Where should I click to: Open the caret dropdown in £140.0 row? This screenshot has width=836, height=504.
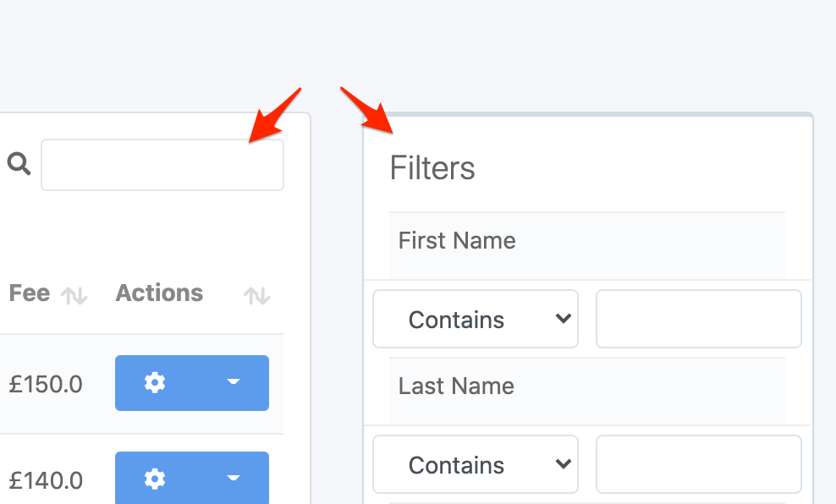pos(234,478)
